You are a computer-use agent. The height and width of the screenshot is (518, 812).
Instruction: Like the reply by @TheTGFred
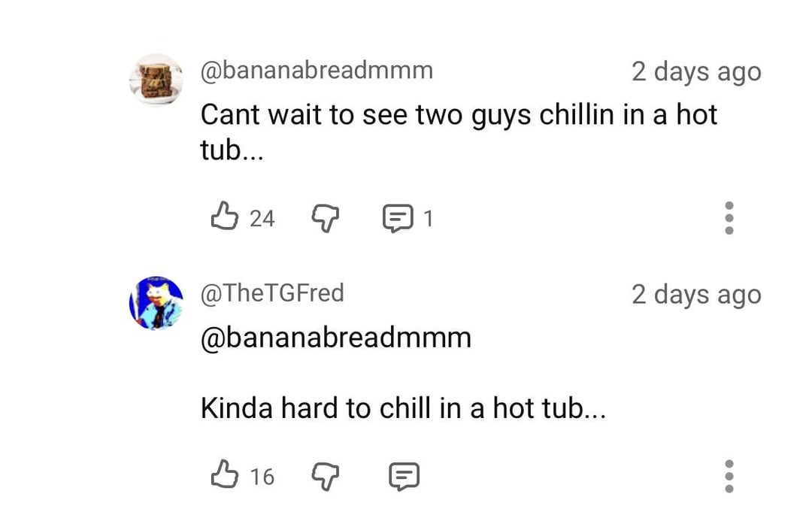pyautogui.click(x=223, y=476)
